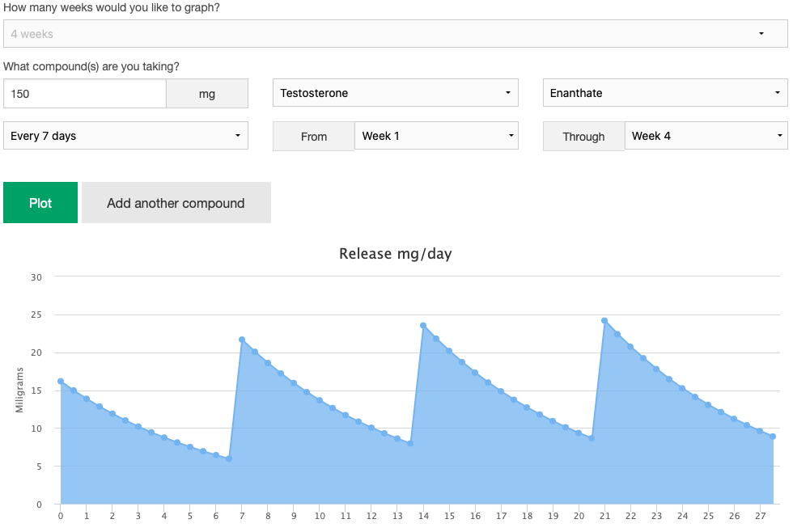Click the mg unit box
This screenshot has width=793, height=532.
pyautogui.click(x=207, y=94)
